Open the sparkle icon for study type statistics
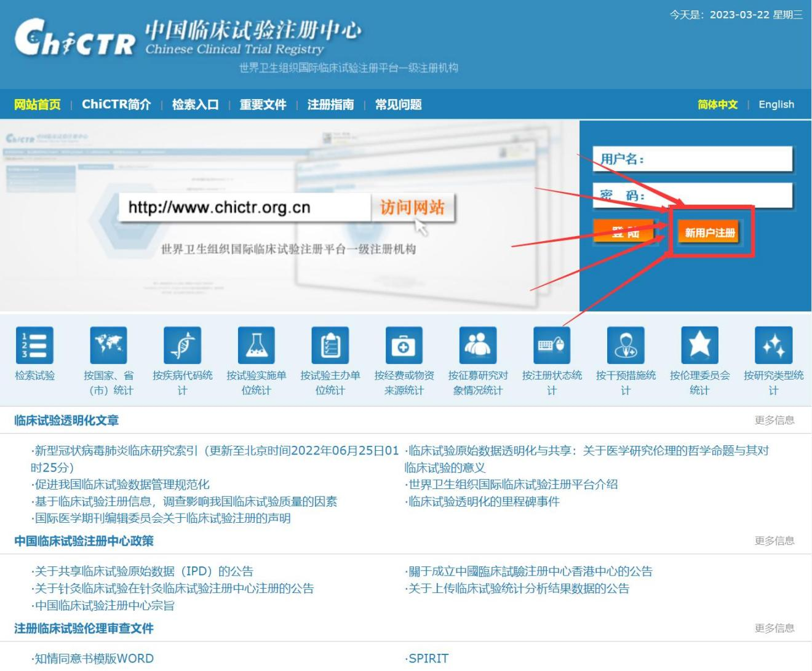Image resolution: width=812 pixels, height=671 pixels. (773, 345)
